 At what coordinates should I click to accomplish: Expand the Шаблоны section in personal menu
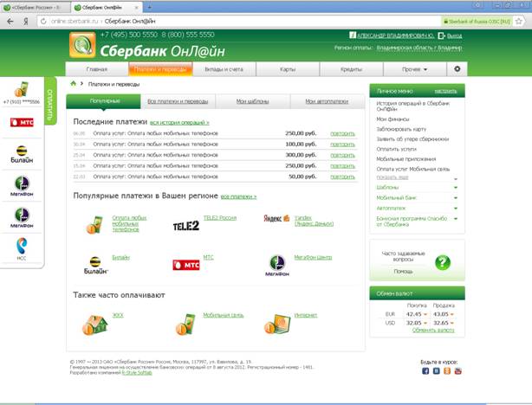point(387,187)
